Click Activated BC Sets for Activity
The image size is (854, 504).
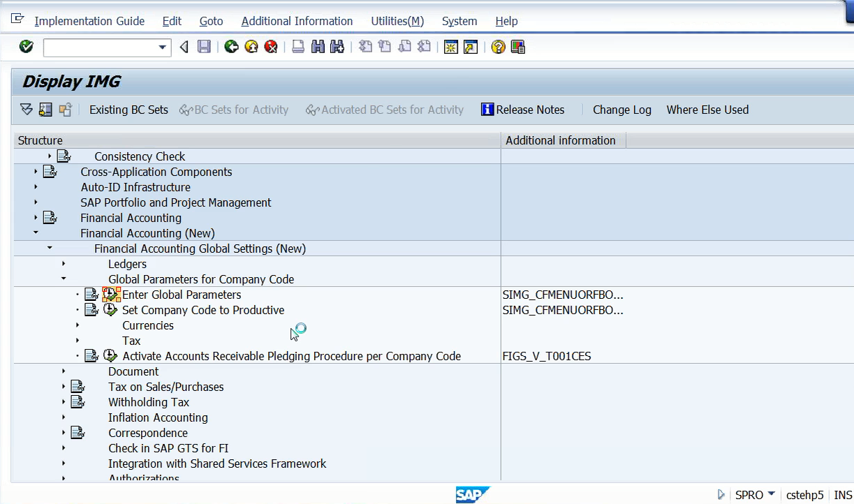pyautogui.click(x=385, y=110)
